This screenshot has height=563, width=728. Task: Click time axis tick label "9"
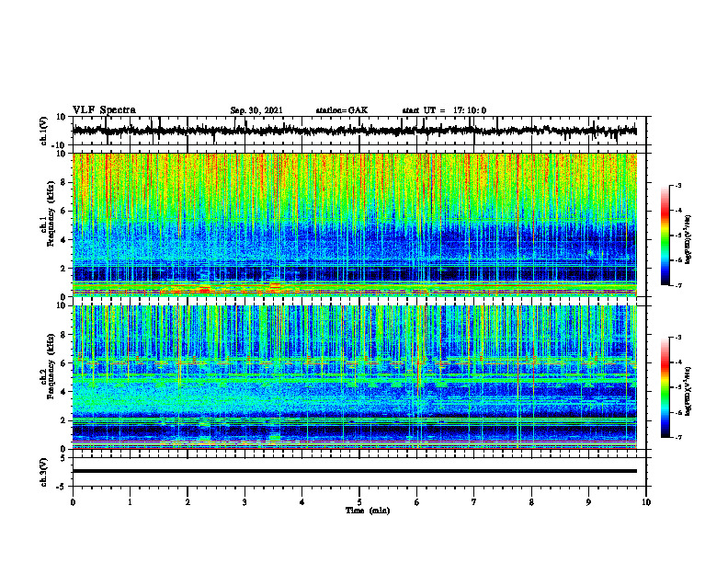(x=588, y=502)
